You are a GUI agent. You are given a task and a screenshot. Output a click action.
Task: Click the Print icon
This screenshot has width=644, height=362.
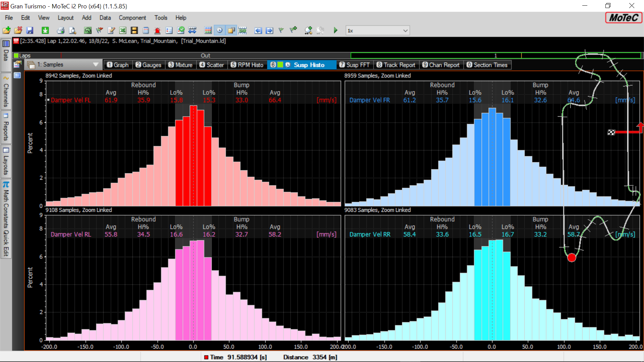[61, 31]
